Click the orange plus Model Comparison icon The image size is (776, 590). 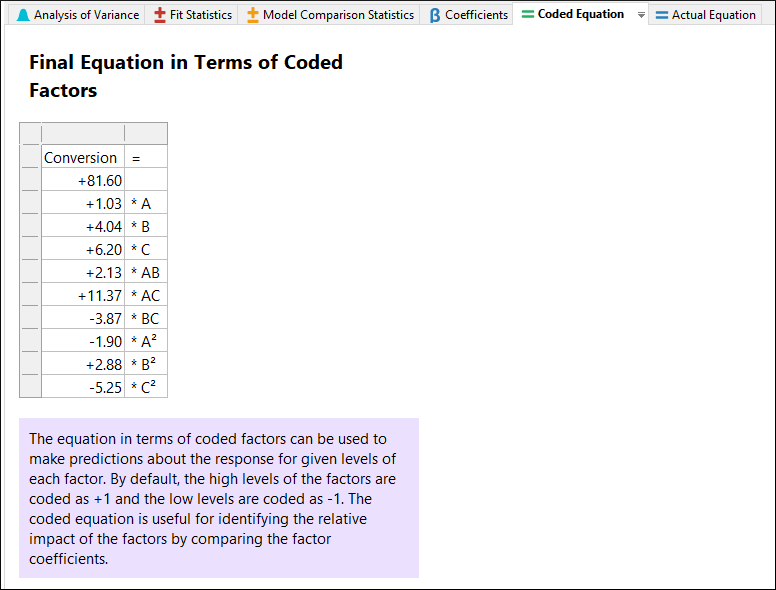[x=252, y=15]
